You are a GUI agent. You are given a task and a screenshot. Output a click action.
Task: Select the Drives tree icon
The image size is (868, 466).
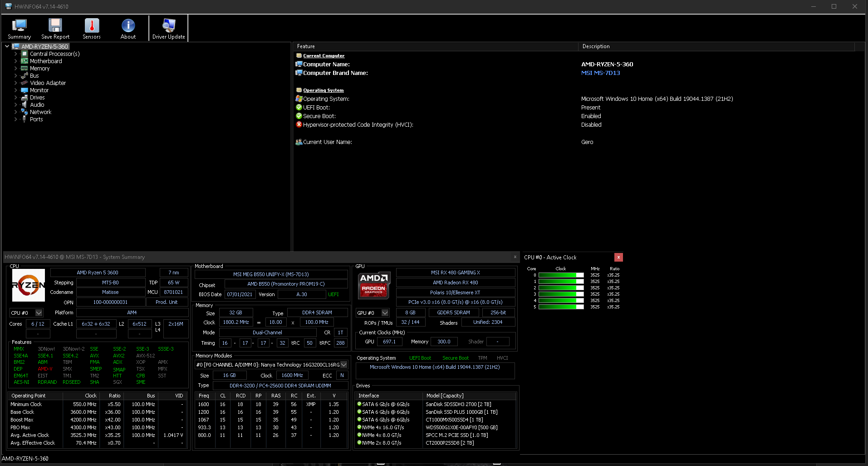pyautogui.click(x=25, y=97)
